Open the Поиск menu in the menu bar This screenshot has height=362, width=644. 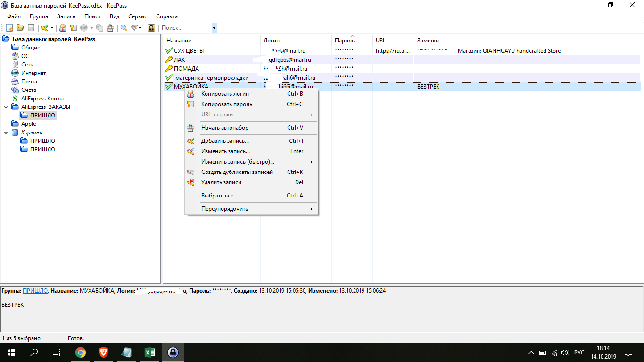click(93, 16)
